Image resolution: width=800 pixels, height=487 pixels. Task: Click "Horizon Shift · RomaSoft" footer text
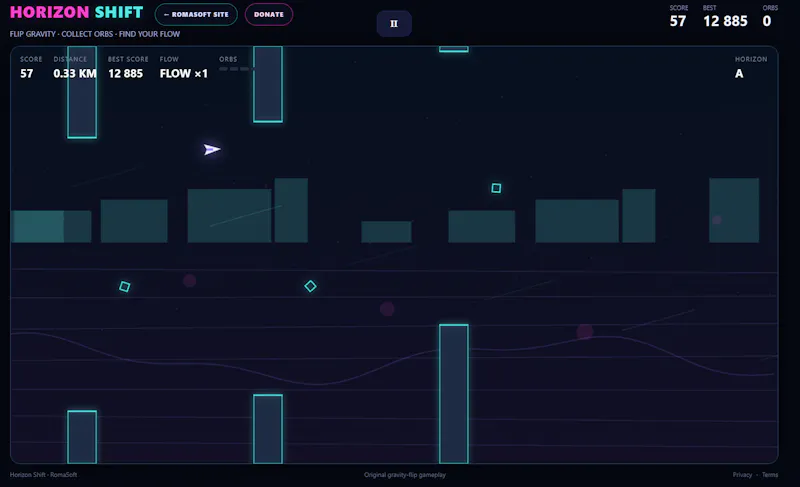(43, 475)
